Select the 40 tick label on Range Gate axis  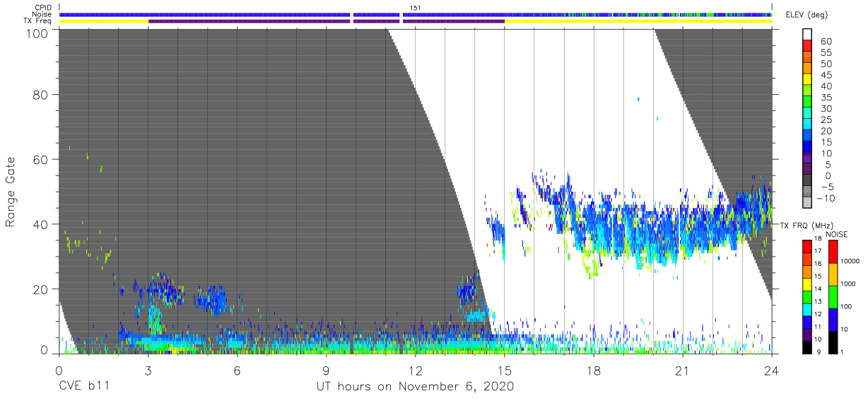[x=42, y=223]
